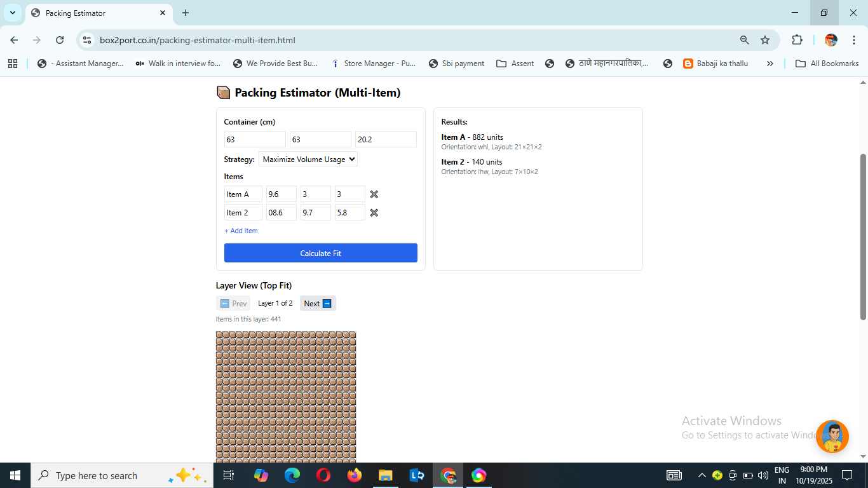This screenshot has height=488, width=868.
Task: Show hidden system tray icons
Action: click(702, 475)
